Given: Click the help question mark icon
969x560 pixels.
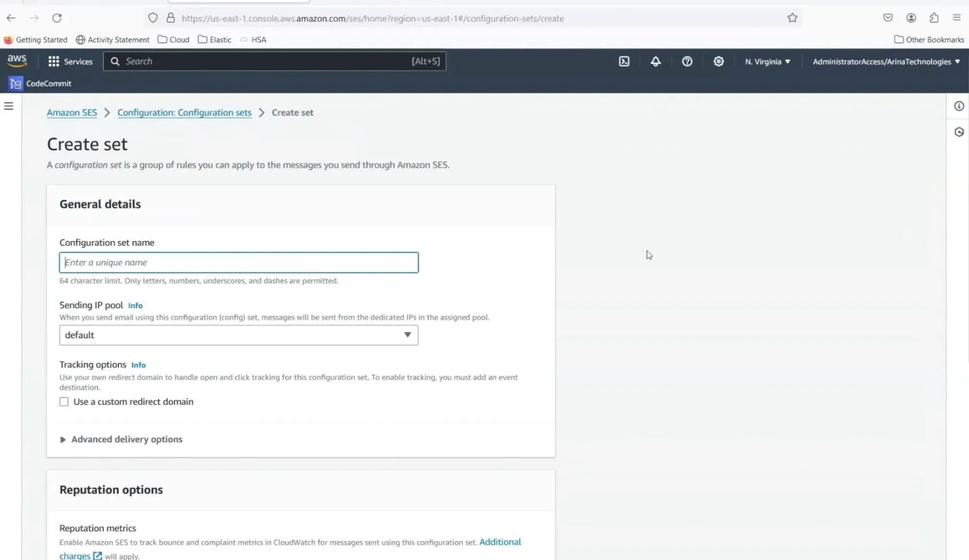Looking at the screenshot, I should pyautogui.click(x=687, y=62).
